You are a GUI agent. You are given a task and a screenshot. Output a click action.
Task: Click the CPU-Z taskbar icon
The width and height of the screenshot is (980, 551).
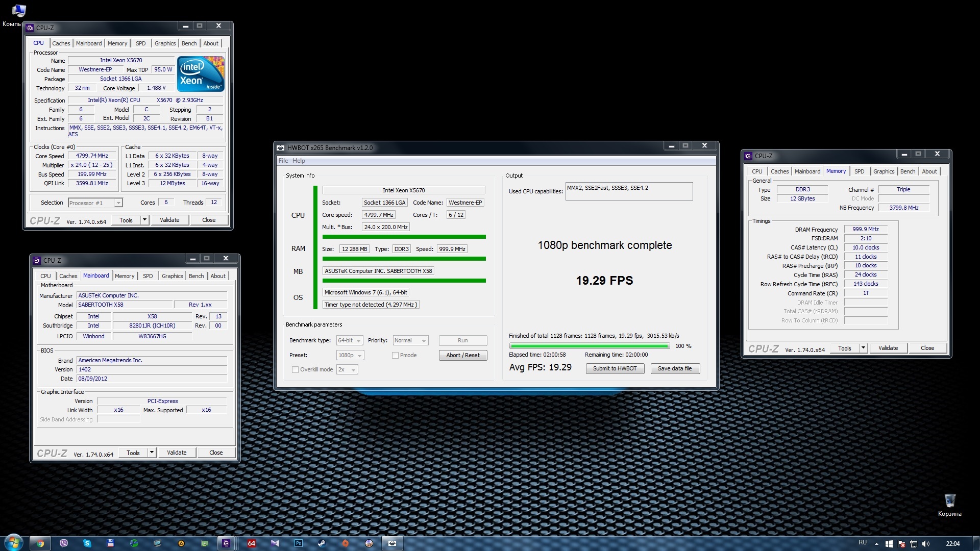[226, 543]
